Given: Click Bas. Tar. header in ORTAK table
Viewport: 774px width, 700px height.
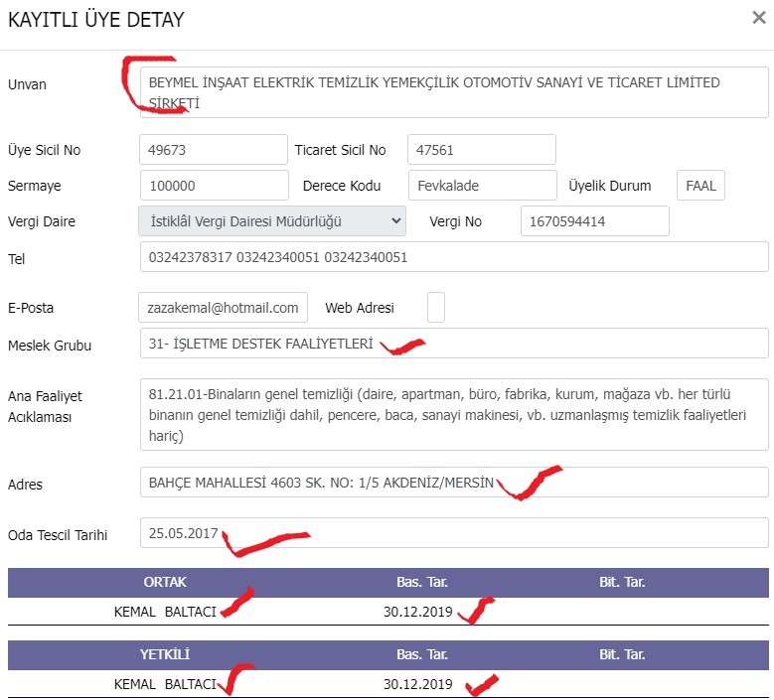Looking at the screenshot, I should pos(422,582).
